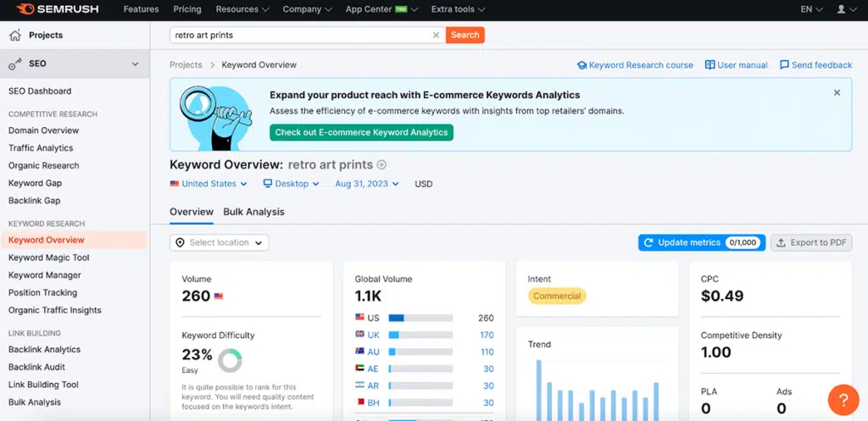
Task: Open the App Center dropdown
Action: click(x=382, y=9)
